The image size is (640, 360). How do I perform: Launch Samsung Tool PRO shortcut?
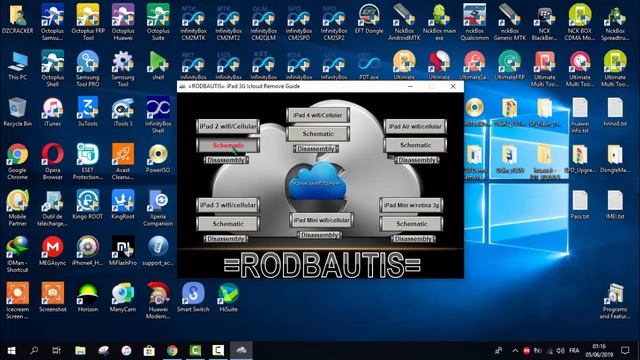pos(88,68)
